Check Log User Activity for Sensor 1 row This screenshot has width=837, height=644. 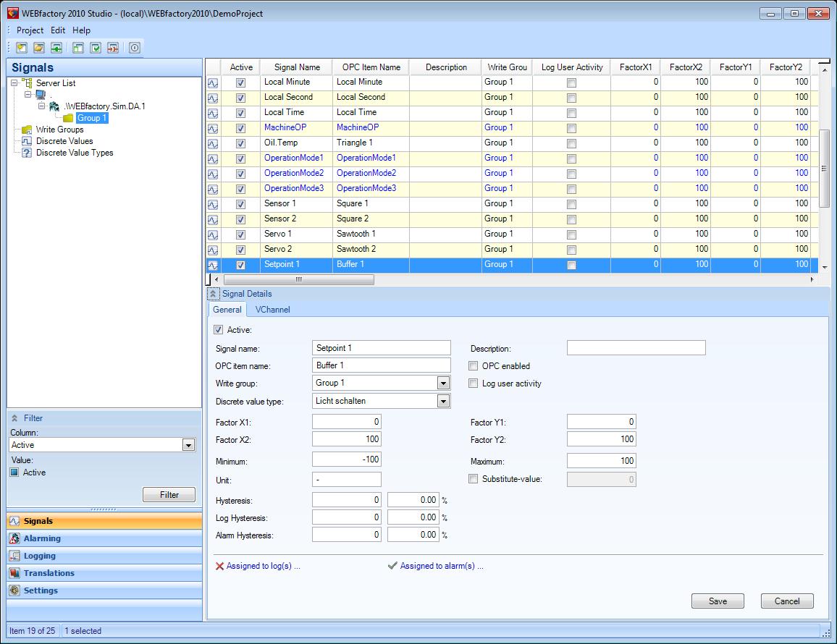pyautogui.click(x=571, y=204)
